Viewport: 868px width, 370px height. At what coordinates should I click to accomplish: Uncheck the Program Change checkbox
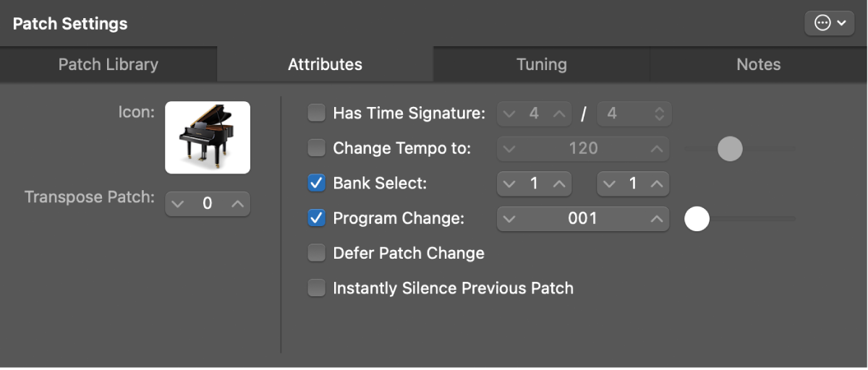(317, 218)
